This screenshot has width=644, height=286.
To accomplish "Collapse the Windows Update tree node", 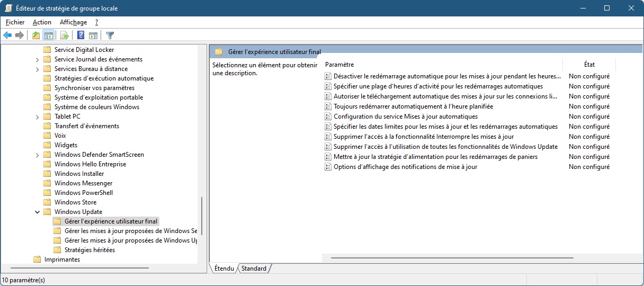I will (x=37, y=212).
